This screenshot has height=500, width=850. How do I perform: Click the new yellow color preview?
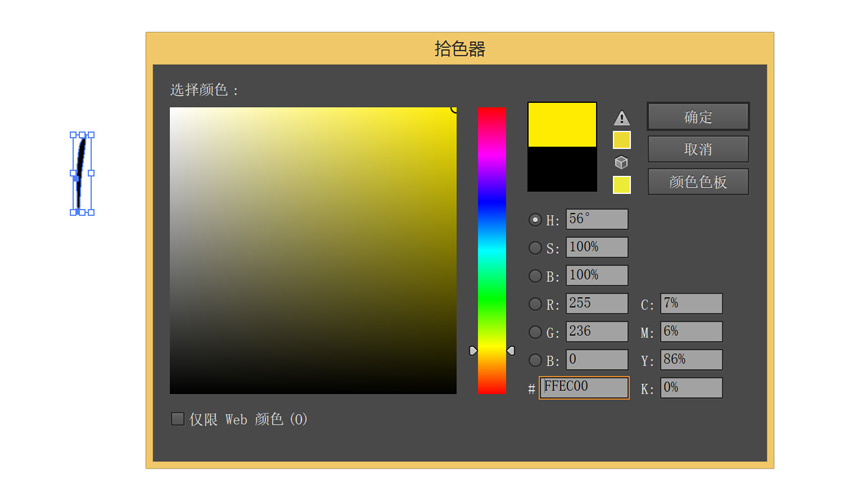[x=562, y=125]
